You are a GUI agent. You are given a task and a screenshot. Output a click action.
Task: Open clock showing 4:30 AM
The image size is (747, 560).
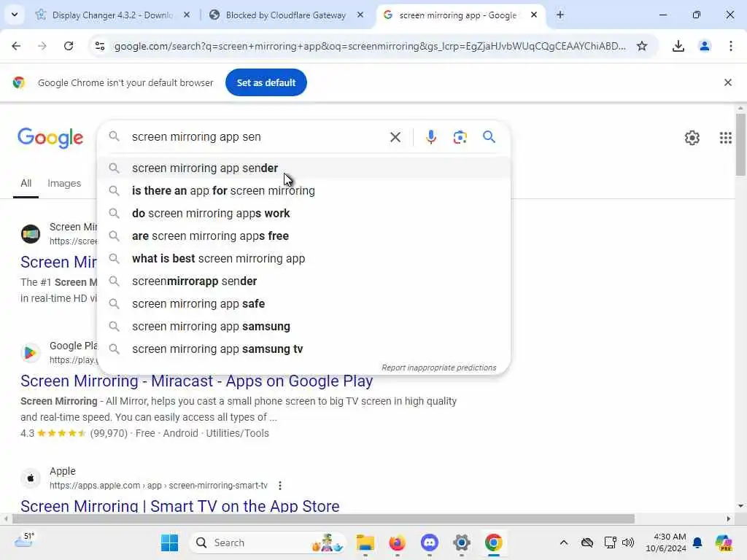665,542
